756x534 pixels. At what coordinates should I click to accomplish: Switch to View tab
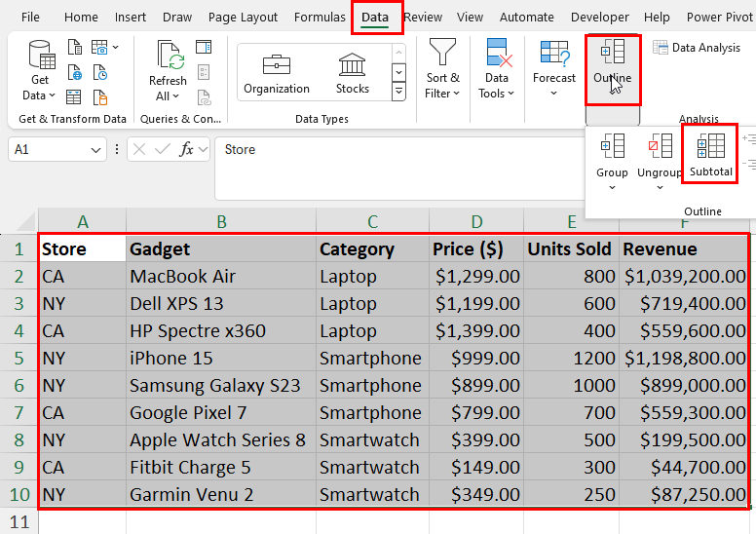coord(471,17)
